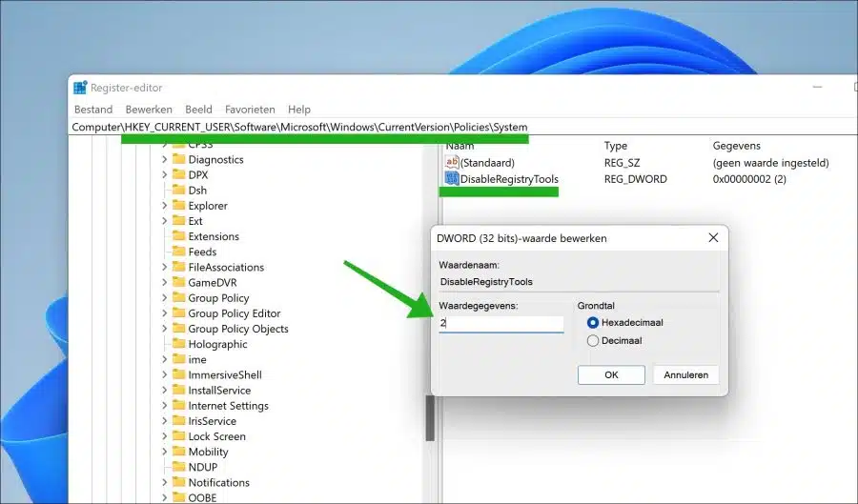Click the Register-editor app icon in title bar
The width and height of the screenshot is (858, 504).
(x=80, y=88)
